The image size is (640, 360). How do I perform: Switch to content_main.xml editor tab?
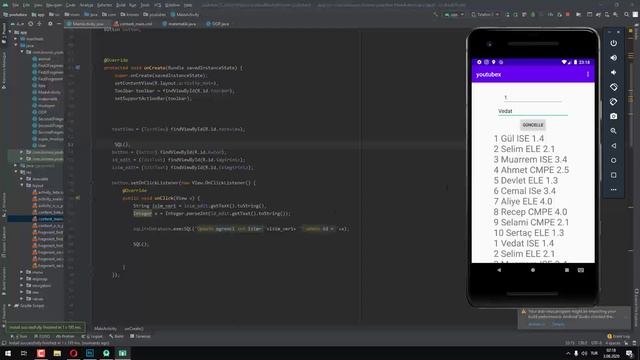point(133,24)
